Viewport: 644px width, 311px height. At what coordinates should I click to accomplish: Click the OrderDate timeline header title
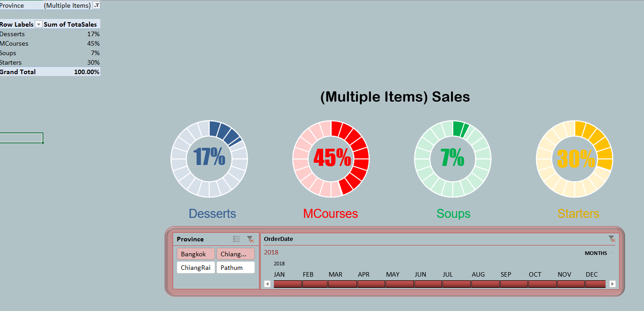[278, 239]
